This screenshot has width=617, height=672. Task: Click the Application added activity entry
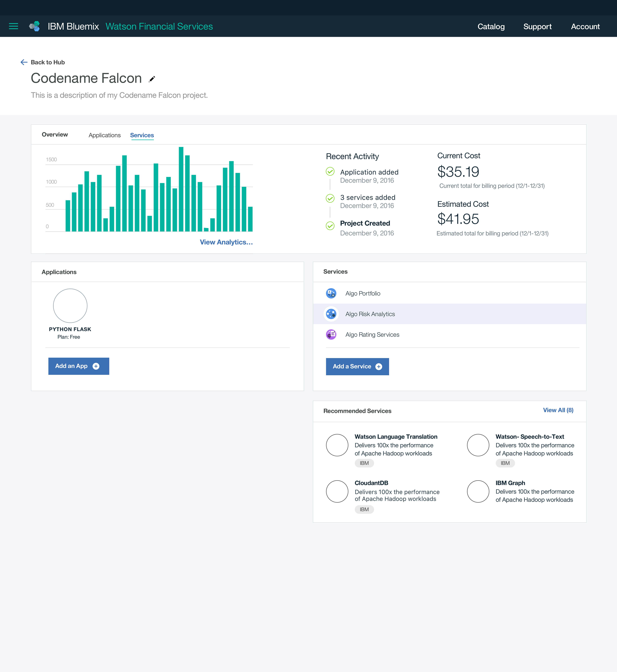click(x=369, y=176)
